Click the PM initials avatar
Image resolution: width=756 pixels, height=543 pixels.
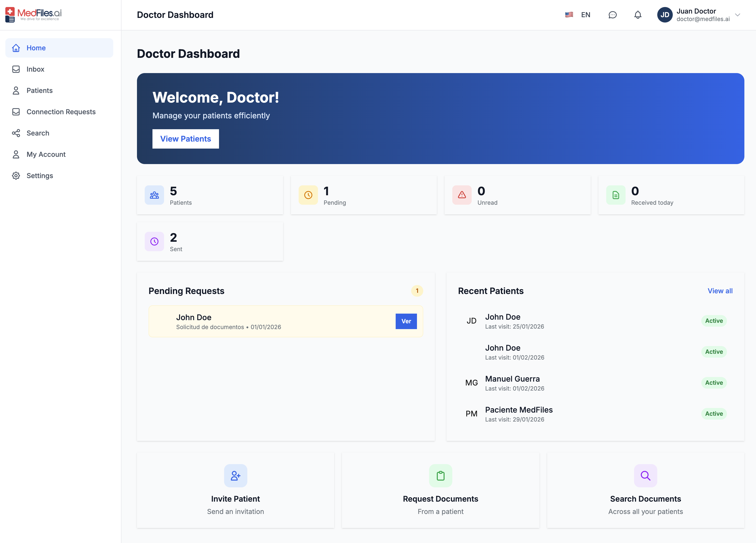point(471,414)
